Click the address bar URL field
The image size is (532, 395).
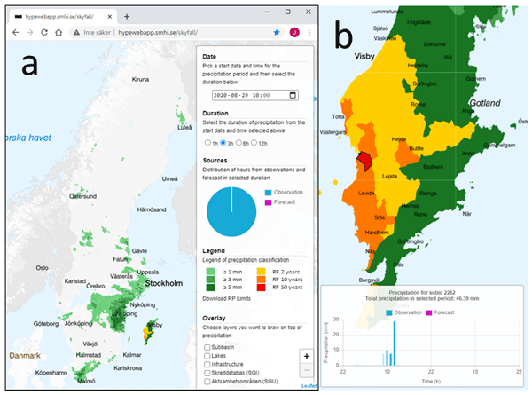coord(177,32)
